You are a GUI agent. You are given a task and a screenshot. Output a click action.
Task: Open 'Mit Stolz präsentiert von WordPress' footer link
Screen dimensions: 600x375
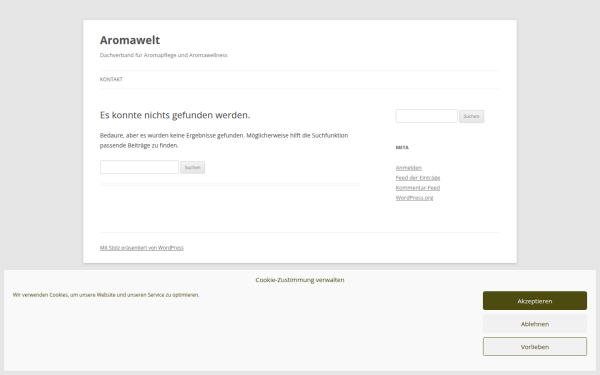(142, 248)
